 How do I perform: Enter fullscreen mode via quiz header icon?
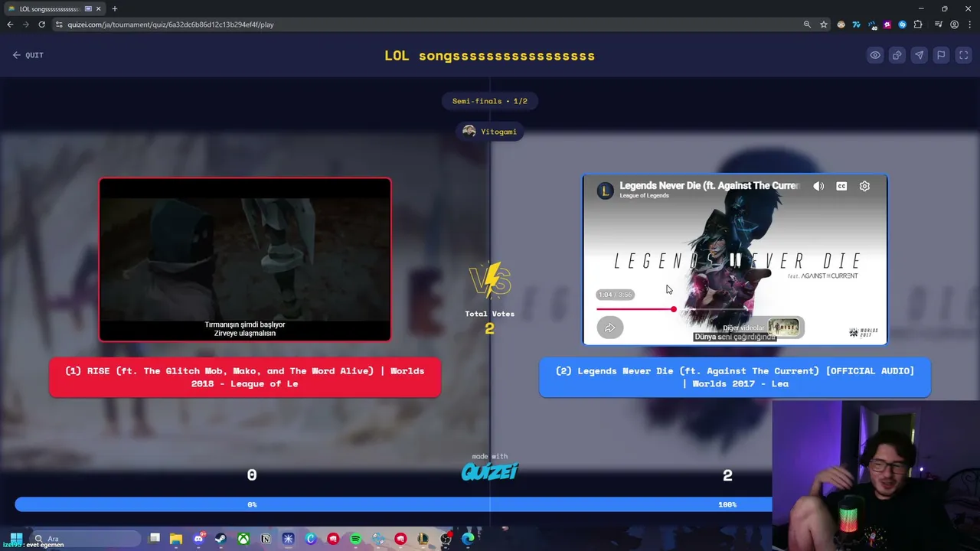click(964, 55)
